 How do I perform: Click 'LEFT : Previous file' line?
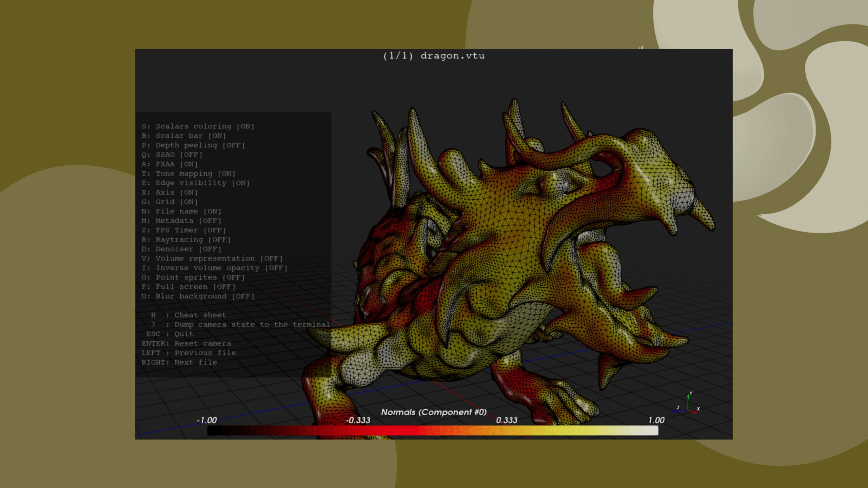189,353
